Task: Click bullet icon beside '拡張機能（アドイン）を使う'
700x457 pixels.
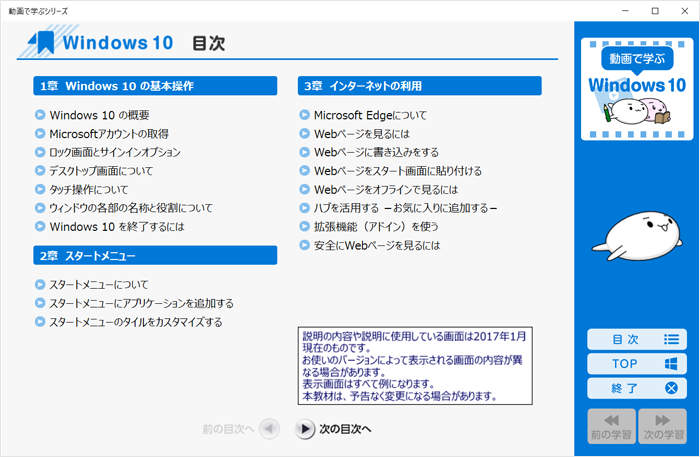Action: pos(304,227)
